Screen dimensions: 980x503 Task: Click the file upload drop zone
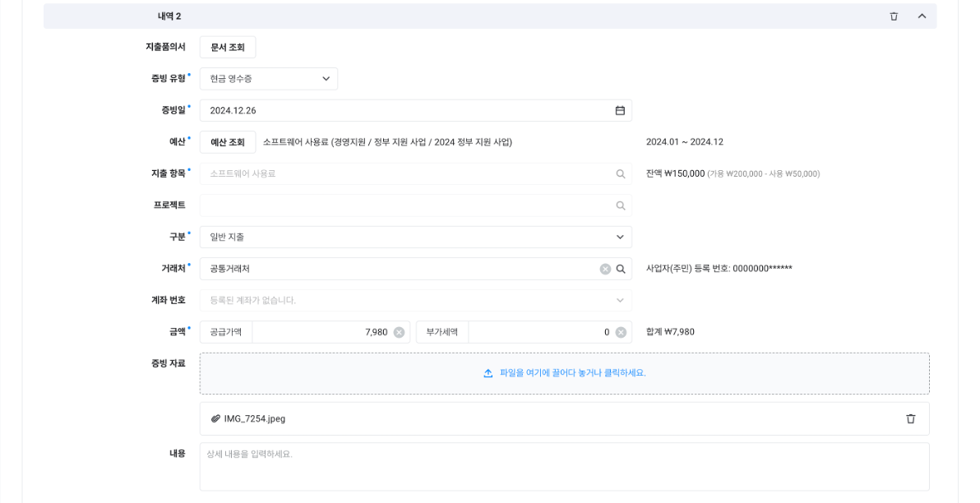pyautogui.click(x=564, y=373)
